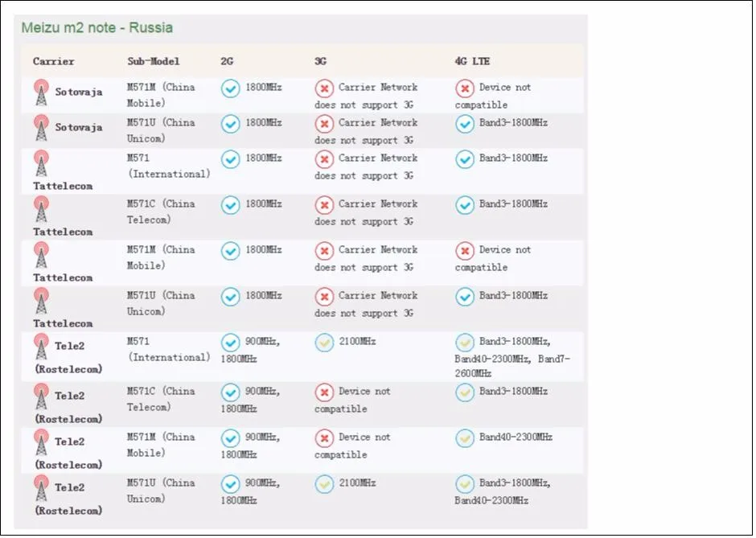Click '900MHz, 1800MHz' in Tele2 M571M row

[x=251, y=446]
